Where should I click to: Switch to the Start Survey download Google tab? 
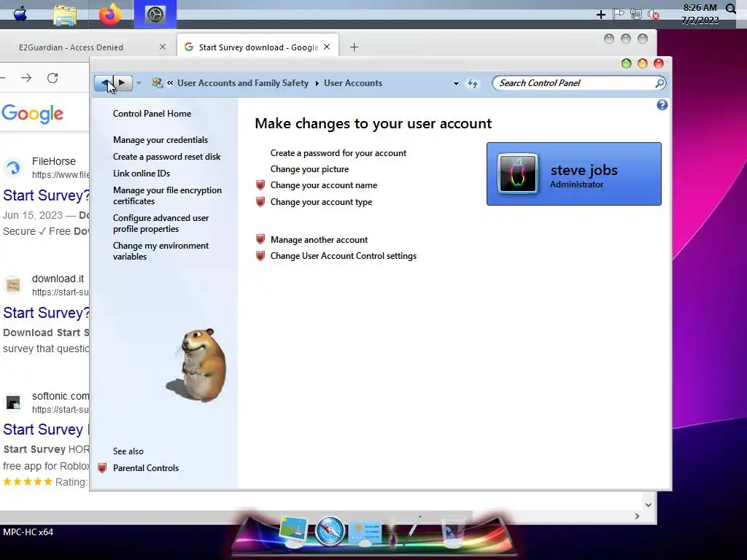click(x=258, y=47)
